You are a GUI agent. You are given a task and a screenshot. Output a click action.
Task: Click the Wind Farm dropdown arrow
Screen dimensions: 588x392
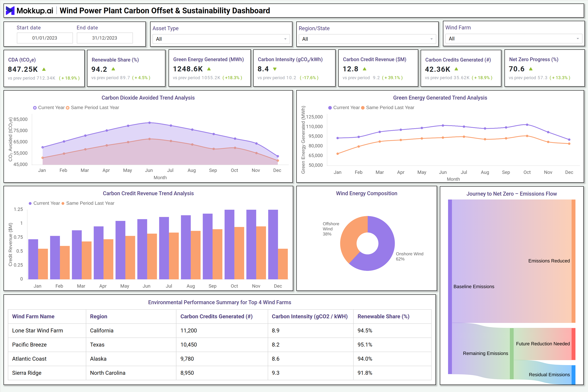click(578, 39)
